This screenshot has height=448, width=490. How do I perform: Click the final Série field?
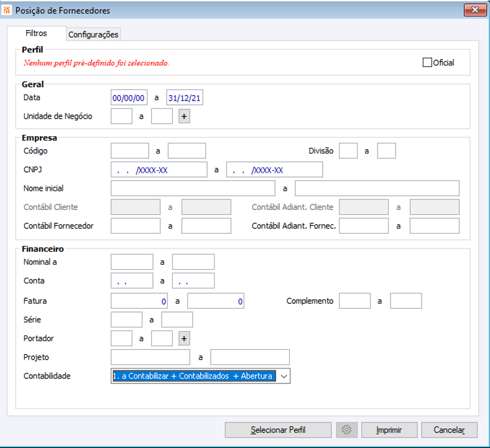coord(177,319)
